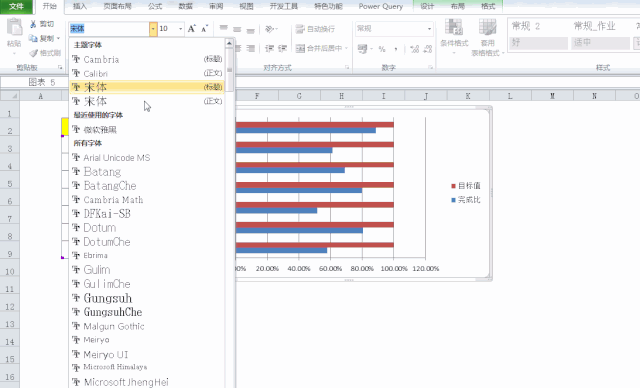Click the select-all corner of the sheet

(10, 96)
